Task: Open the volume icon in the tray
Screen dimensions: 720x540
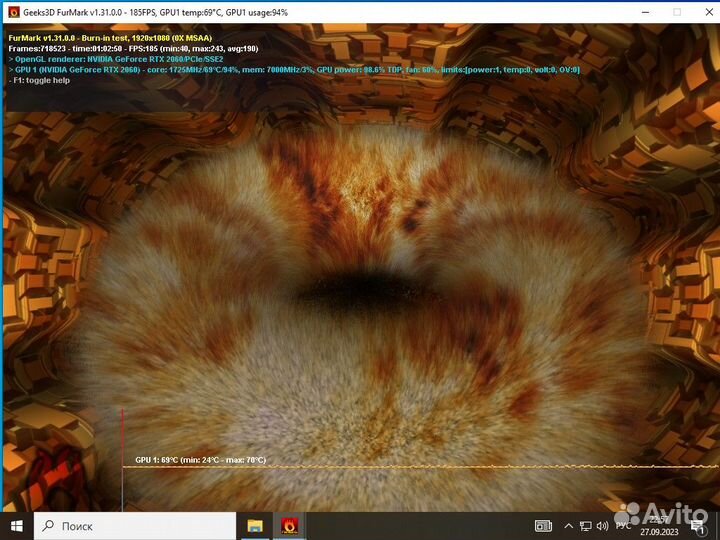Action: tap(602, 525)
